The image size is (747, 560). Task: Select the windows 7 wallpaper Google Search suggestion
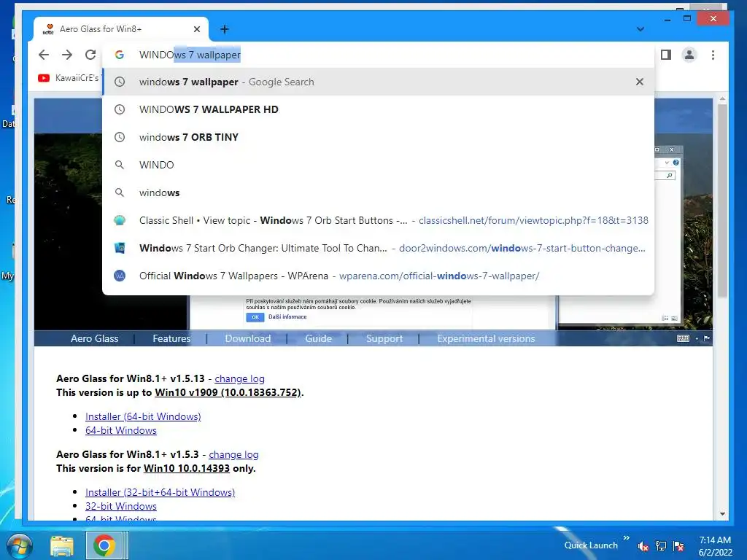[379, 82]
